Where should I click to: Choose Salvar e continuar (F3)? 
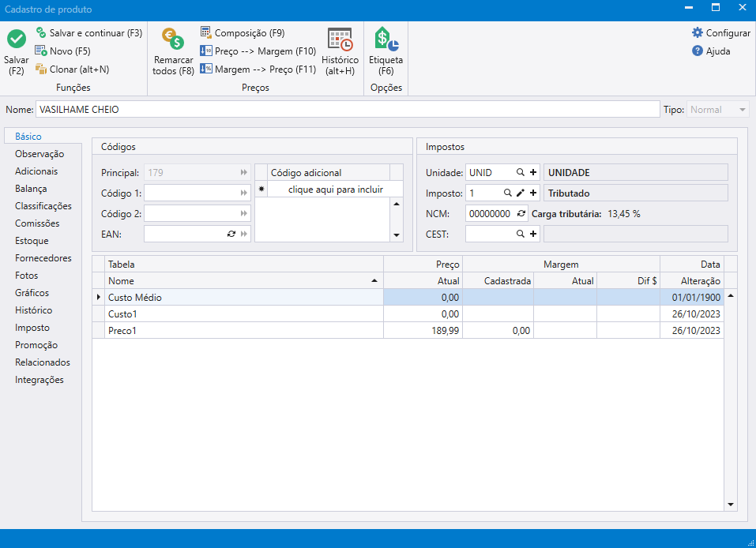(90, 33)
